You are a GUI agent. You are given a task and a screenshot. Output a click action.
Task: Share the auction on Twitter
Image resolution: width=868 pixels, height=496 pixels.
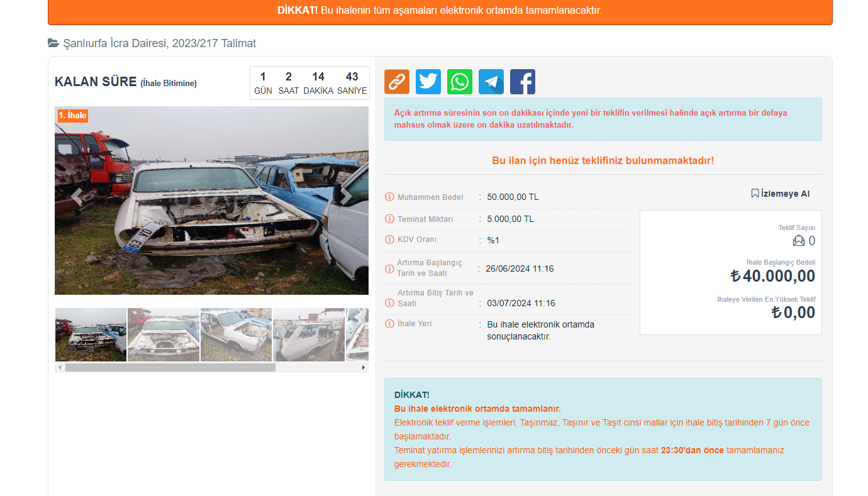tap(428, 82)
